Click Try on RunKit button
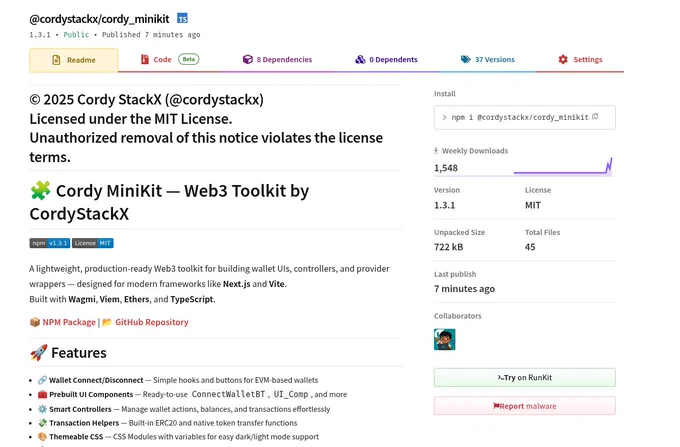The image size is (680, 447). pos(524,377)
